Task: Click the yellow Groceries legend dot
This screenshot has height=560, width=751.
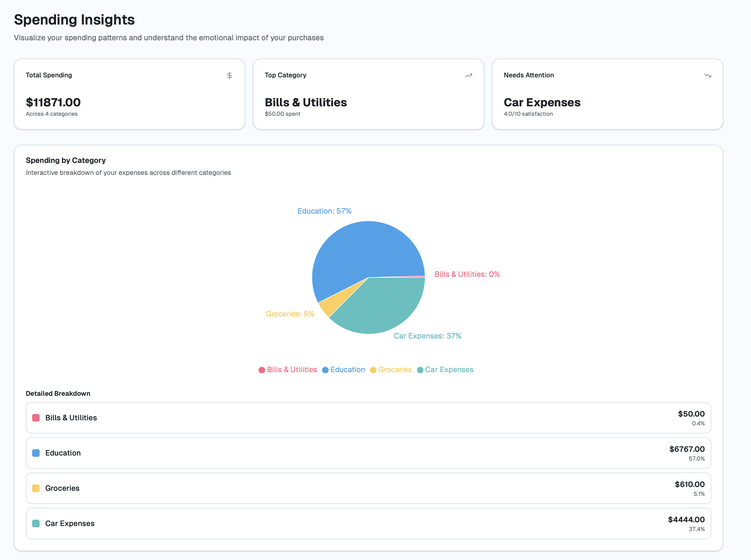Action: pyautogui.click(x=373, y=370)
